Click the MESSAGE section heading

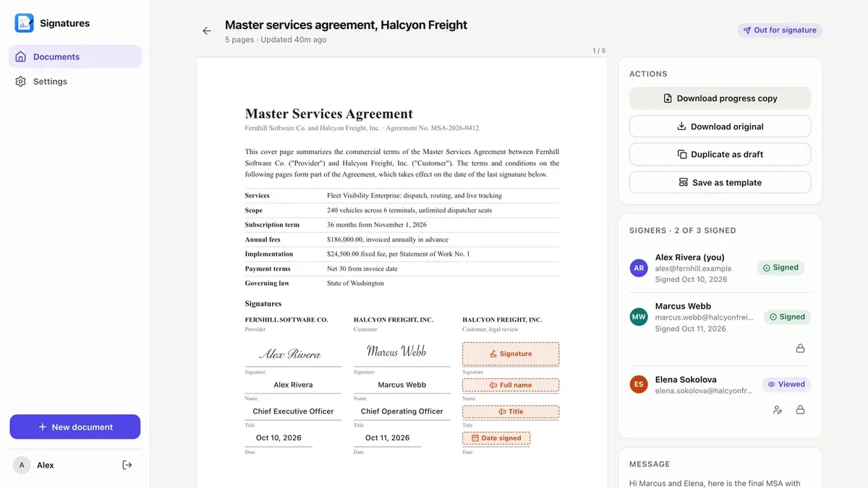pyautogui.click(x=650, y=464)
